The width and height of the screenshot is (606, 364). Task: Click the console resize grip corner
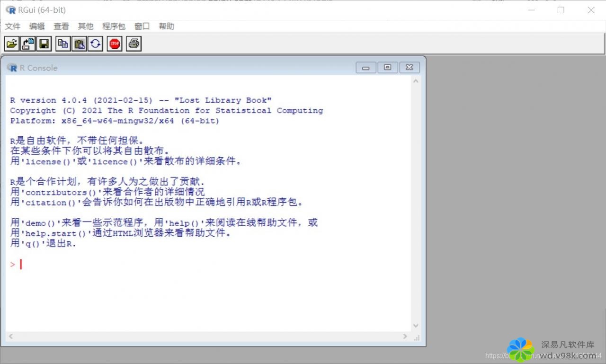pos(417,337)
